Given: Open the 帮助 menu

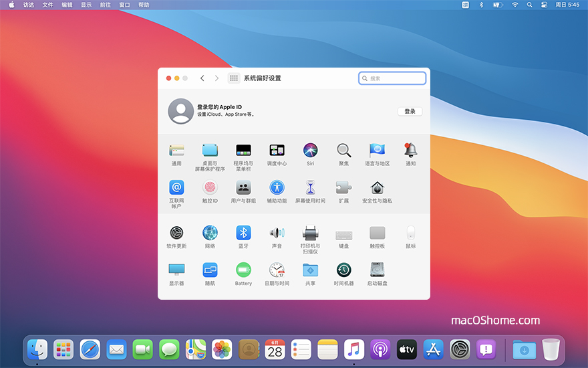Looking at the screenshot, I should [x=144, y=5].
